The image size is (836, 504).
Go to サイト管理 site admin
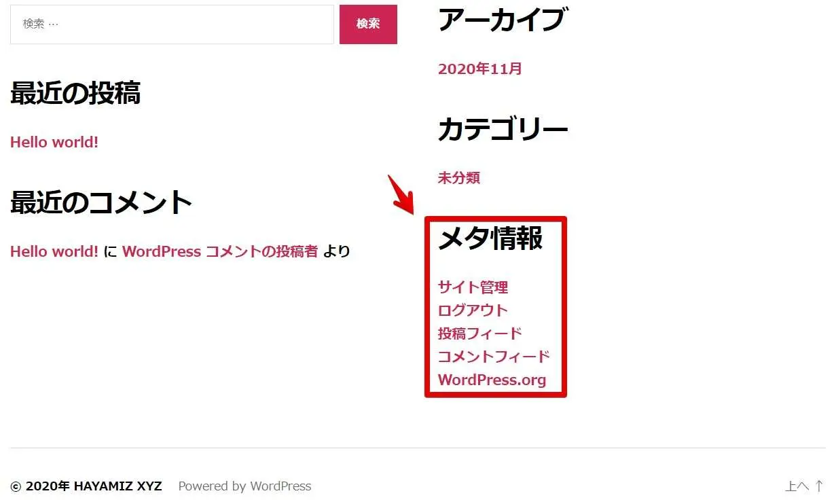coord(473,287)
